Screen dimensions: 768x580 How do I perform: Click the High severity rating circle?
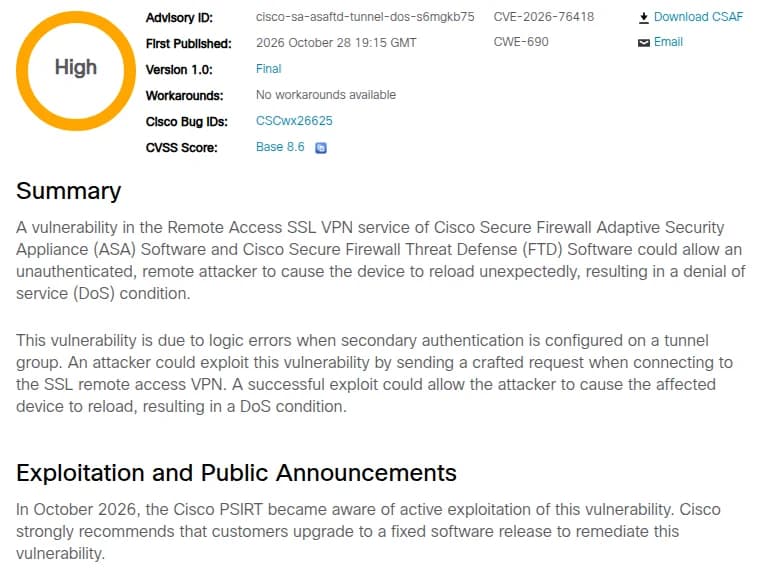tap(76, 71)
